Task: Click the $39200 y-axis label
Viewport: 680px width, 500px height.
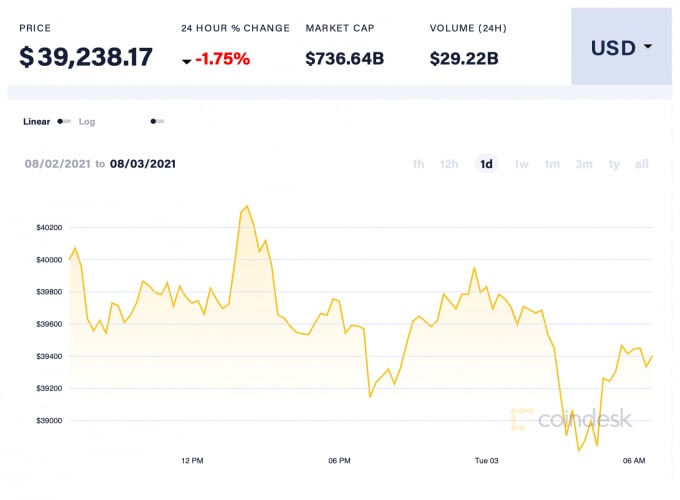Action: (x=49, y=388)
